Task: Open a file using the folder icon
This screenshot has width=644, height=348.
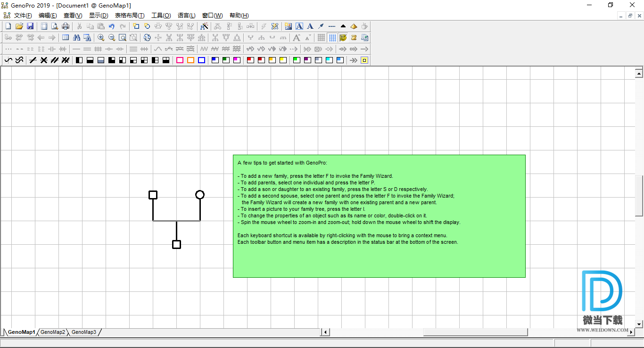Action: pyautogui.click(x=19, y=26)
